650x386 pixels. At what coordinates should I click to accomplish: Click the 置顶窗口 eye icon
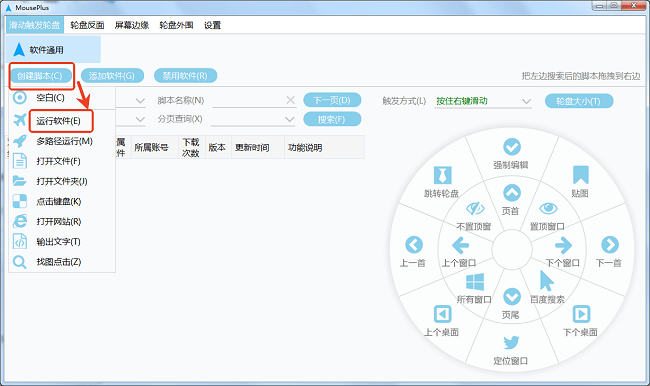(548, 208)
